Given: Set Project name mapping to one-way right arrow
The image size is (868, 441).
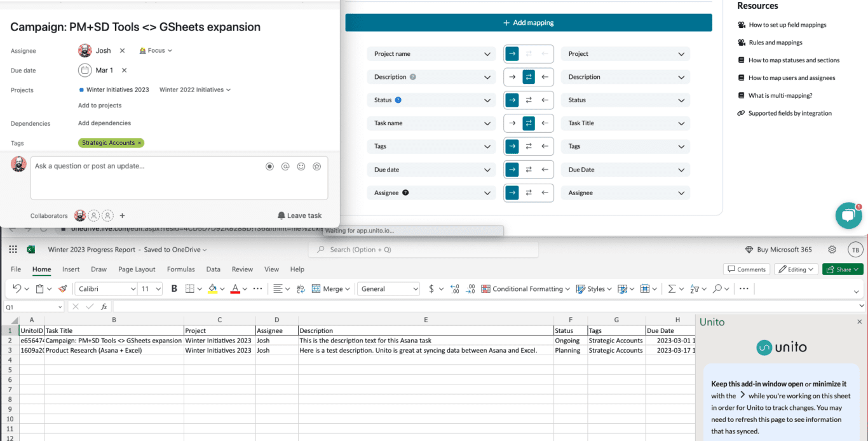Looking at the screenshot, I should click(x=512, y=54).
